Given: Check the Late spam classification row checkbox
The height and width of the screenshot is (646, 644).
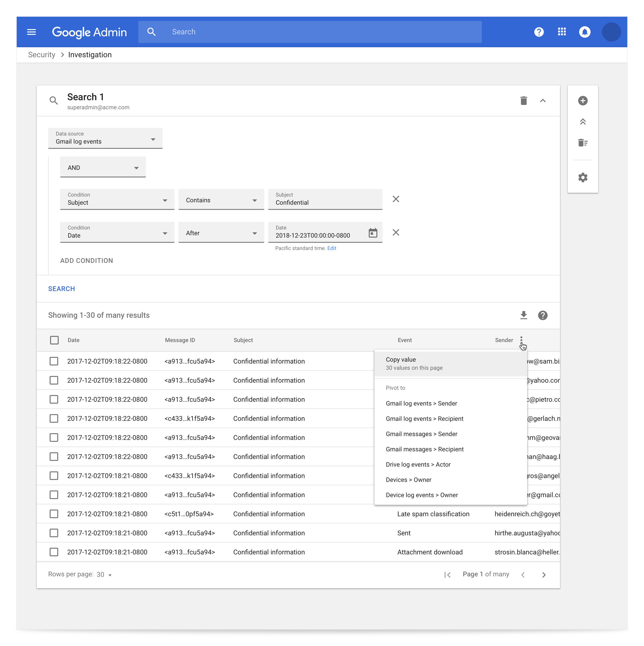Looking at the screenshot, I should tap(54, 514).
